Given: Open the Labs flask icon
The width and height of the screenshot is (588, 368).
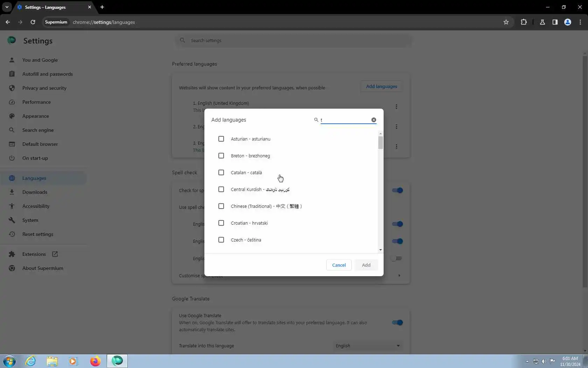Looking at the screenshot, I should click(542, 22).
